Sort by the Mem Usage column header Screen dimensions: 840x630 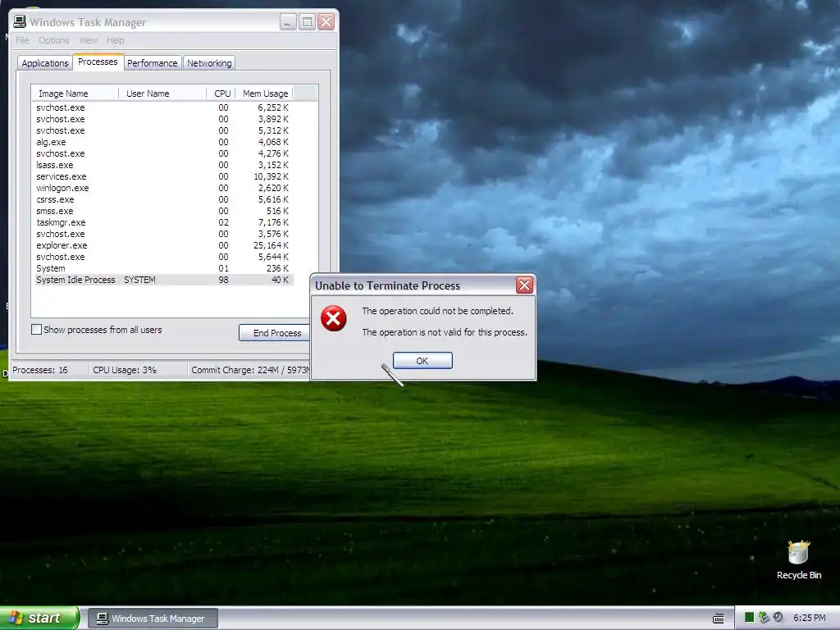pyautogui.click(x=264, y=94)
